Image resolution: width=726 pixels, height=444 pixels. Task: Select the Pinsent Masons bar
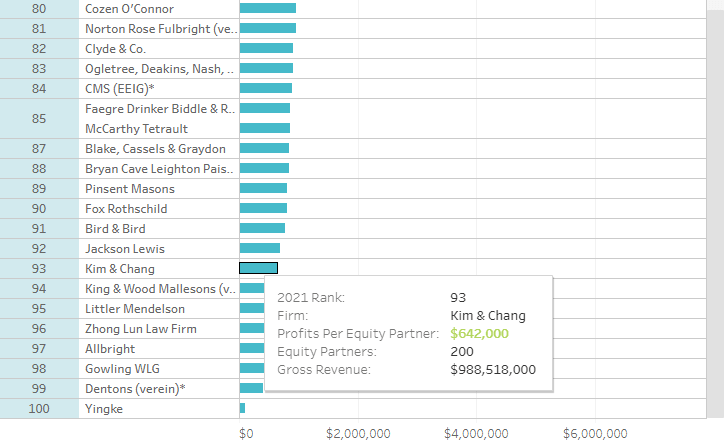tap(263, 188)
